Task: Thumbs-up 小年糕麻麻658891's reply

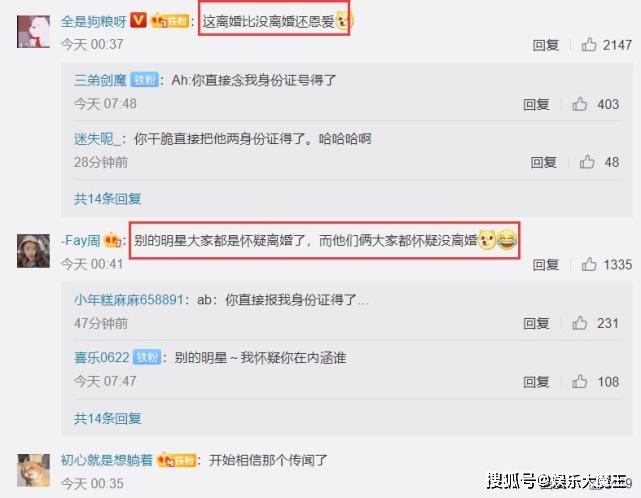Action: 579,323
